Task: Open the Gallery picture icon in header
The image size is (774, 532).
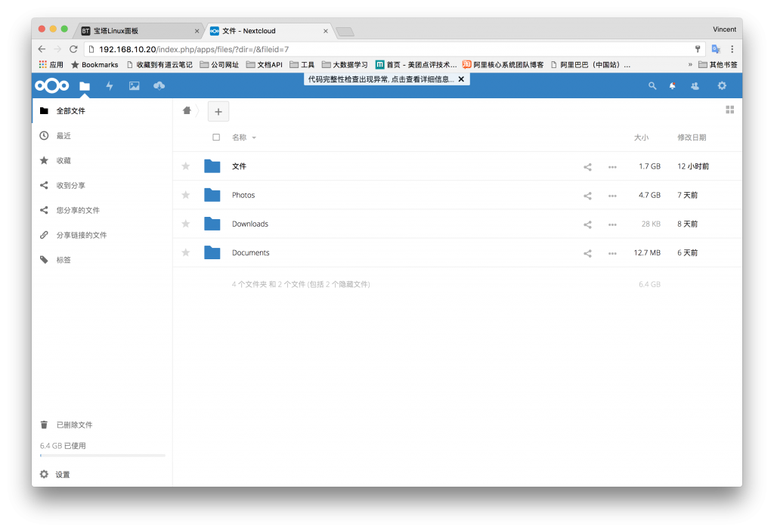Action: [135, 86]
